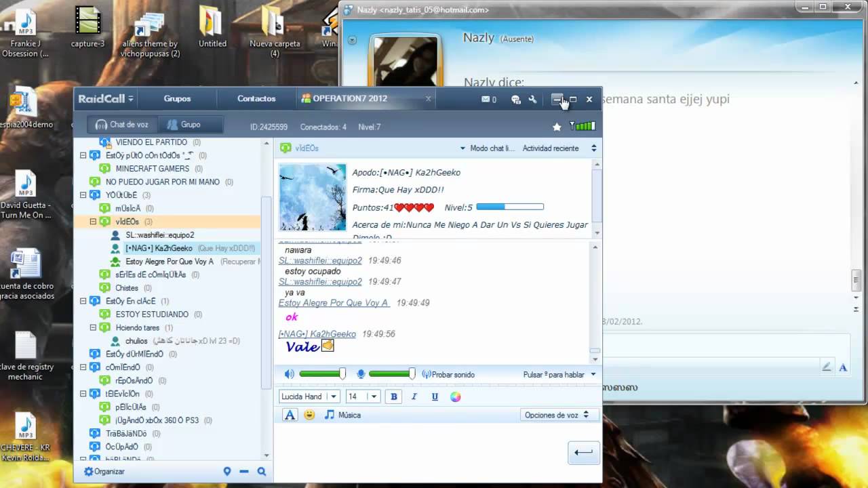Viewport: 868px width, 488px height.
Task: Click Probar sonido sound test
Action: 448,374
